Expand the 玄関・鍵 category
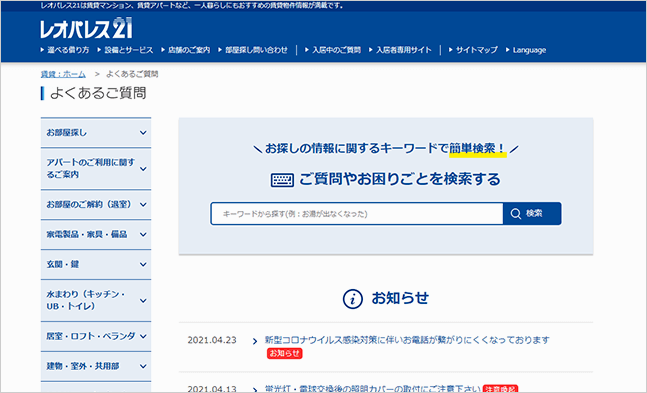647x393 pixels. [96, 264]
